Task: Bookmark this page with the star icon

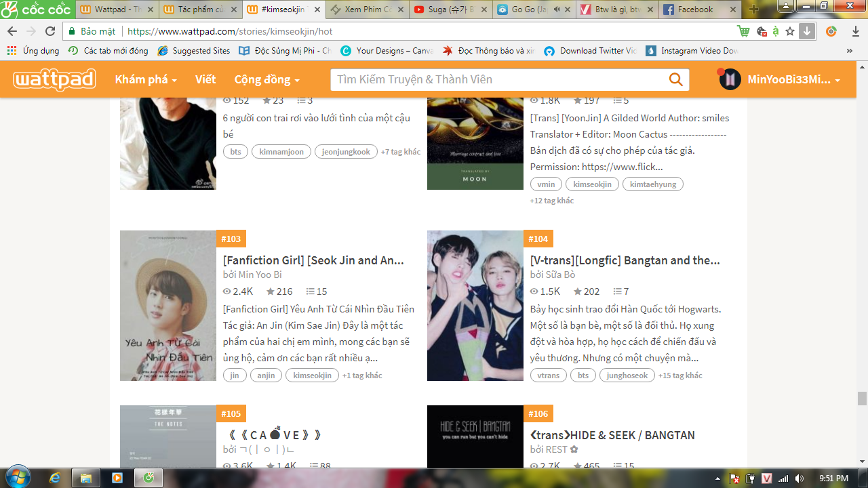Action: pos(790,31)
